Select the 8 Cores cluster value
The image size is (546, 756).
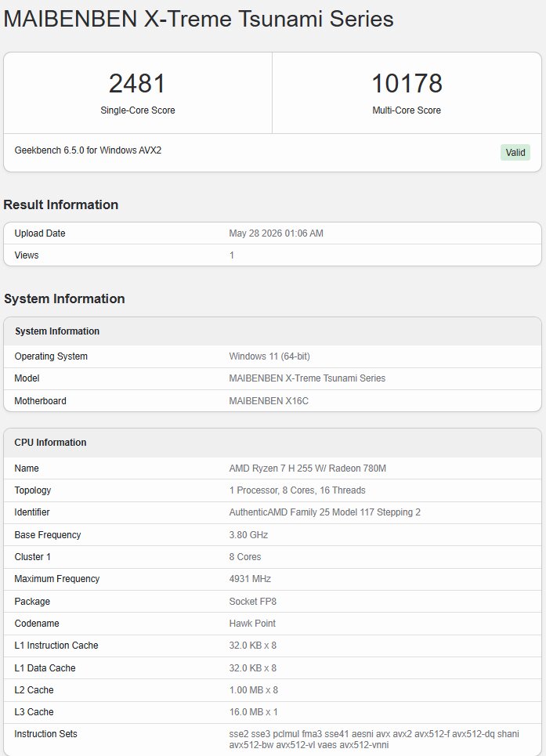[245, 557]
